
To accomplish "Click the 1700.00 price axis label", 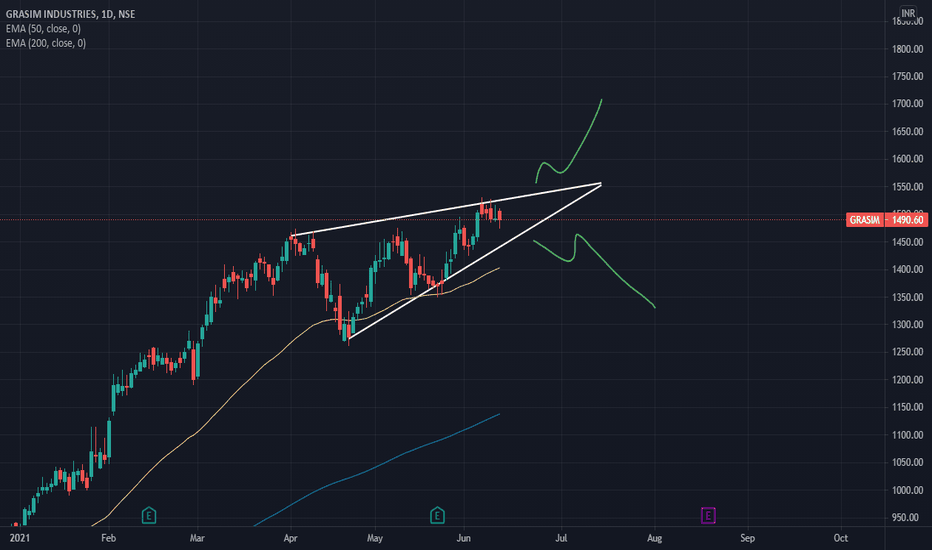I will [908, 103].
